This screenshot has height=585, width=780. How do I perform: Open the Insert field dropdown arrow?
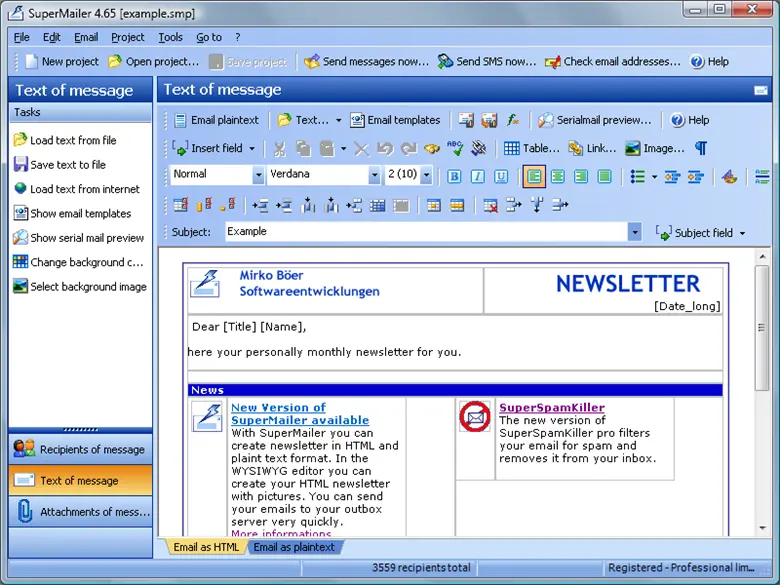click(x=252, y=148)
